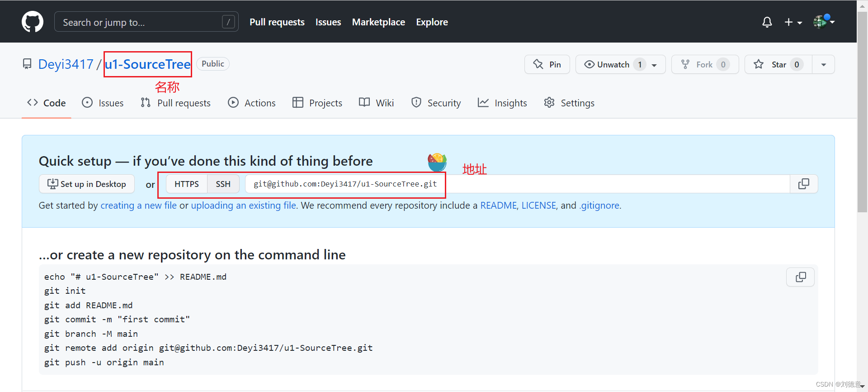Click the Unwatch watcher count badge

point(639,64)
